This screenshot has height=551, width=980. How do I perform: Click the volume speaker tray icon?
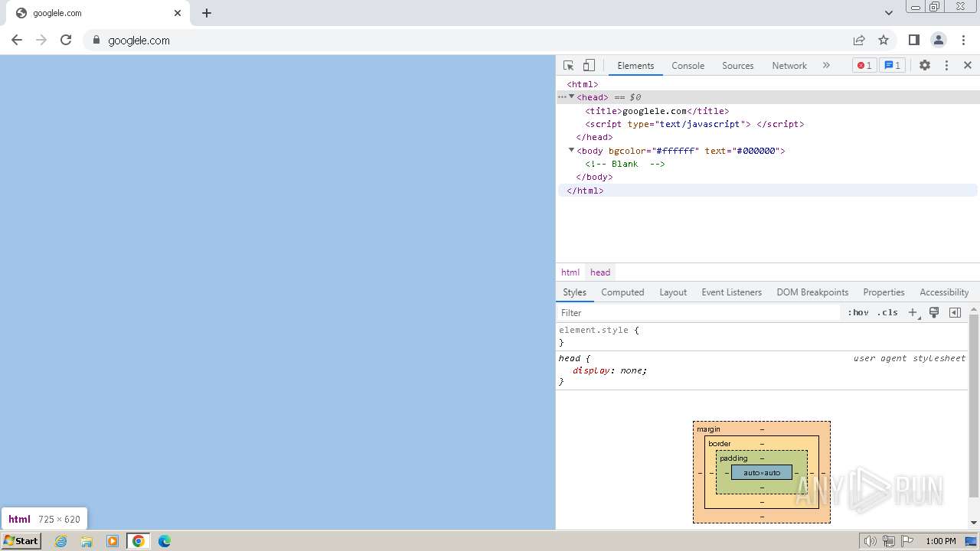pyautogui.click(x=871, y=541)
